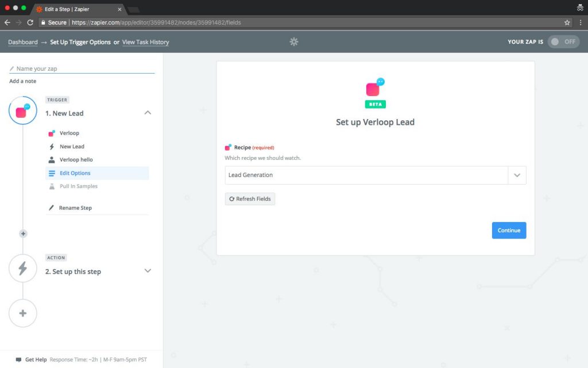Click the browser address bar URL
The height and width of the screenshot is (368, 588).
pyautogui.click(x=156, y=22)
